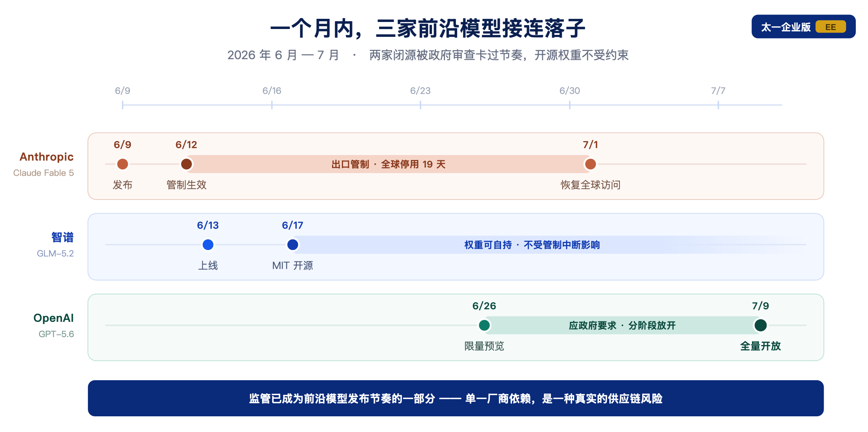Click the 权重可自持 · 不受管制中断影响 bar
868x432 pixels.
(549, 245)
